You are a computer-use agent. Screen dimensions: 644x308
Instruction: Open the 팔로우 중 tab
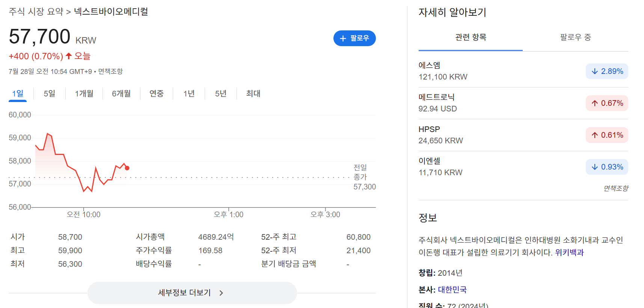click(x=575, y=37)
